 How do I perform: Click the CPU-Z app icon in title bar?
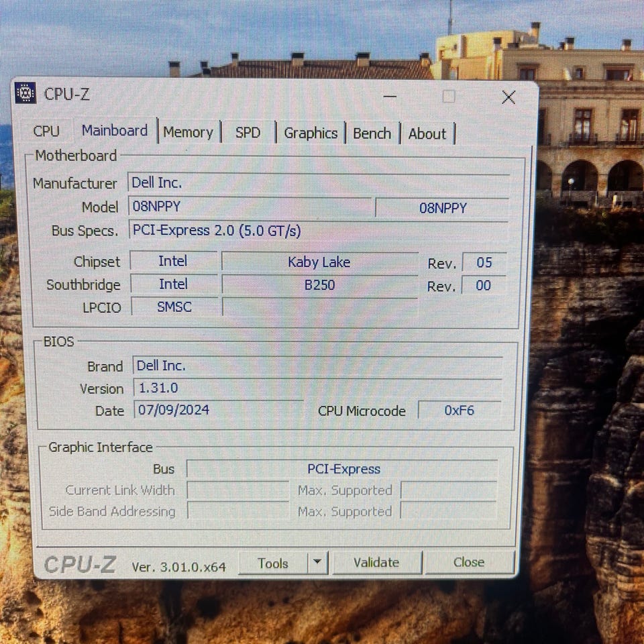25,93
